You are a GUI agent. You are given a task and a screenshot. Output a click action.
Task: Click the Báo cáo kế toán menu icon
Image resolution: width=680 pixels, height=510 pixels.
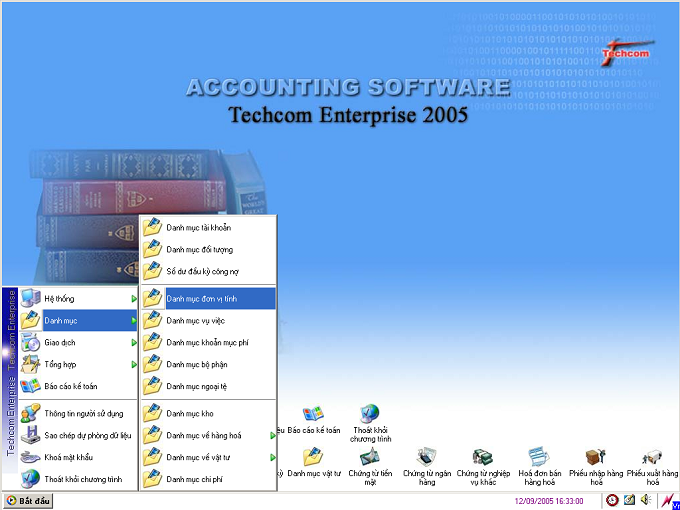click(31, 386)
